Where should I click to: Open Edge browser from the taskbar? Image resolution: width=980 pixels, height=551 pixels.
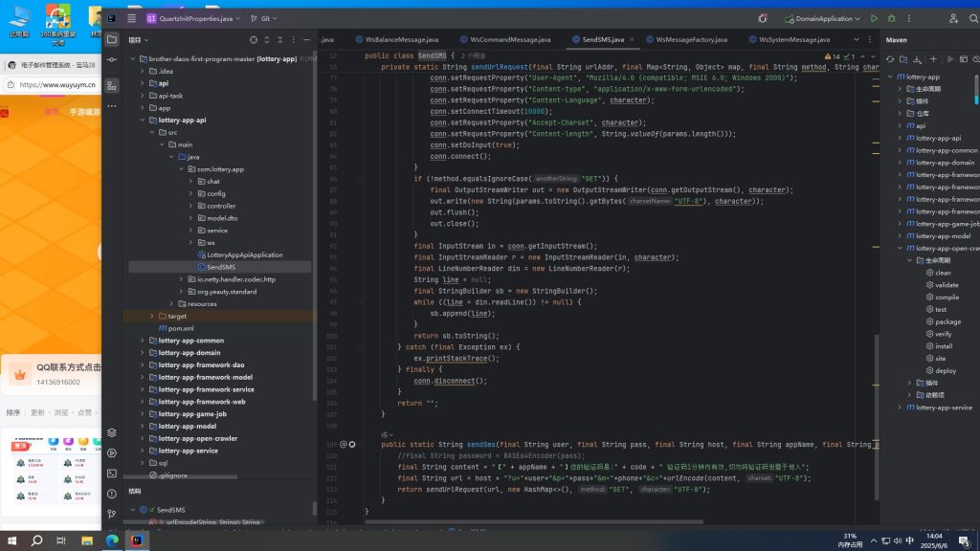click(112, 540)
